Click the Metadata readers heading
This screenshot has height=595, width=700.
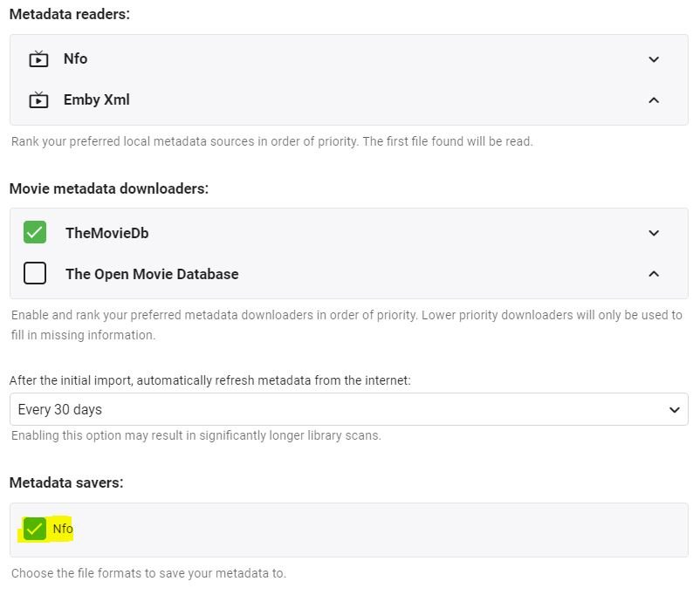[70, 14]
